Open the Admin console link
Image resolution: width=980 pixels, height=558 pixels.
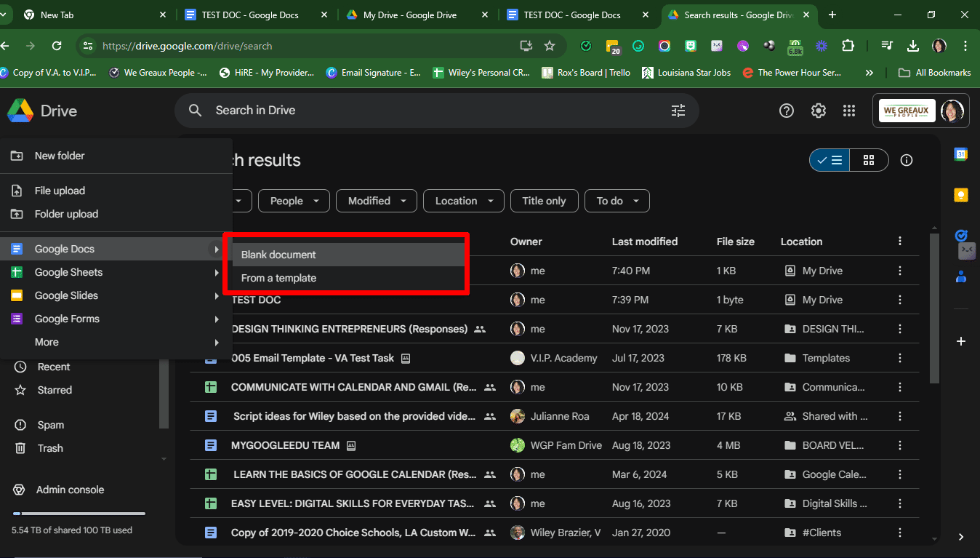coord(70,490)
